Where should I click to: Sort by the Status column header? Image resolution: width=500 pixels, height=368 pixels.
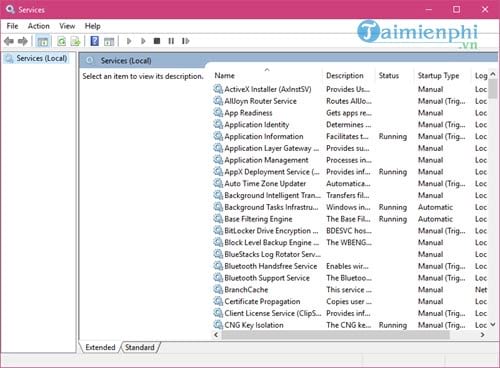pyautogui.click(x=395, y=76)
